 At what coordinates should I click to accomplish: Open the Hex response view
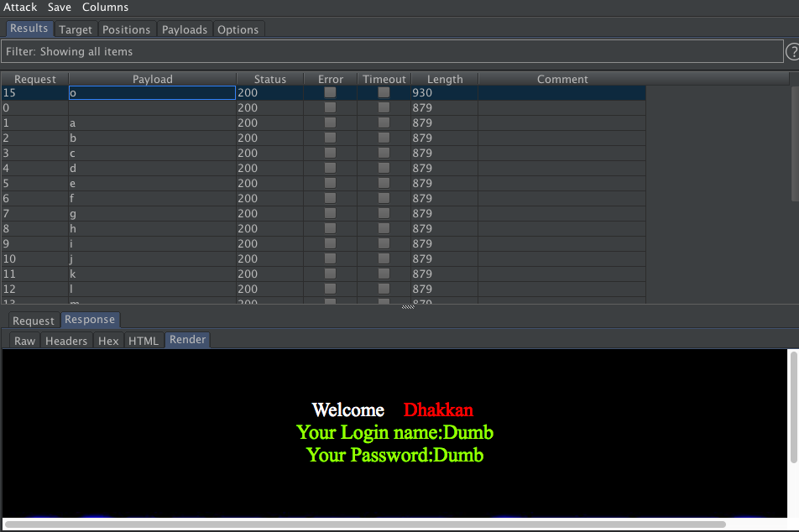[x=108, y=341]
